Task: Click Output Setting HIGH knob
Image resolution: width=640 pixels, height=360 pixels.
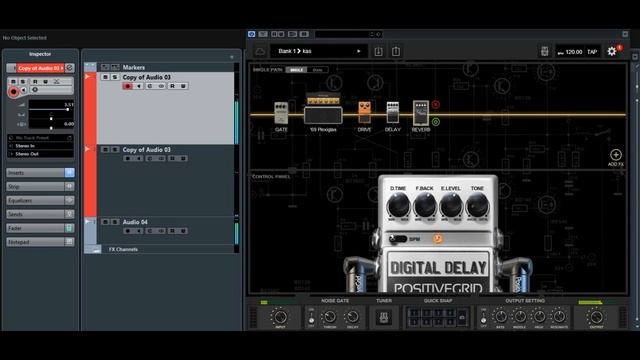Action: 539,317
